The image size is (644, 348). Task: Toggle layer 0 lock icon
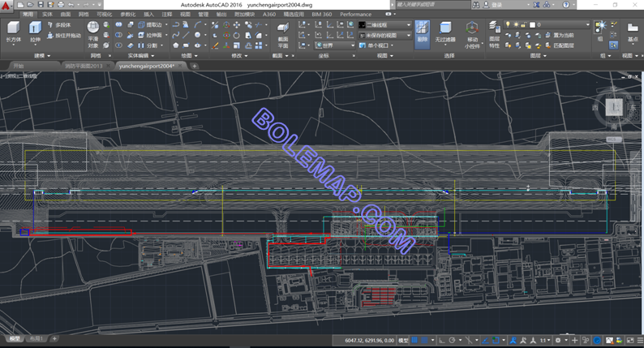[524, 24]
